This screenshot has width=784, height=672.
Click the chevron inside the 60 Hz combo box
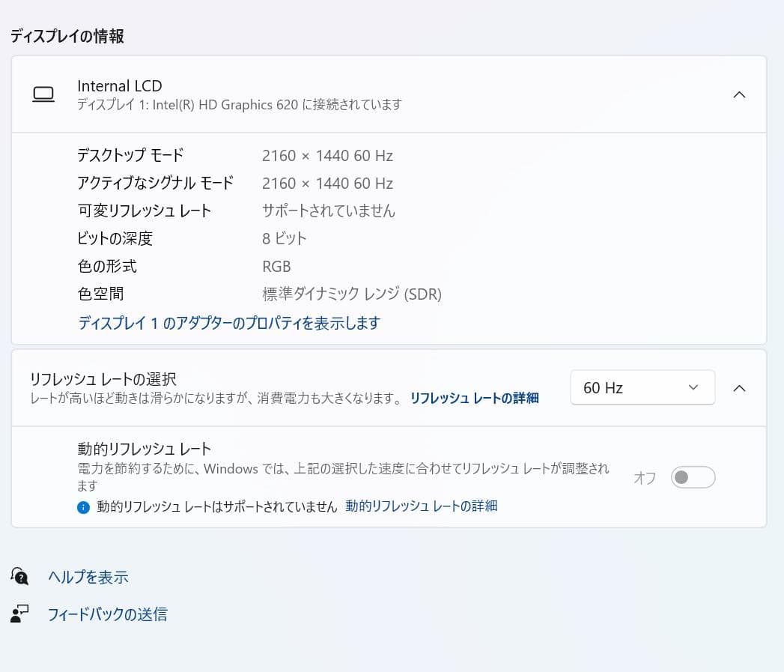693,387
